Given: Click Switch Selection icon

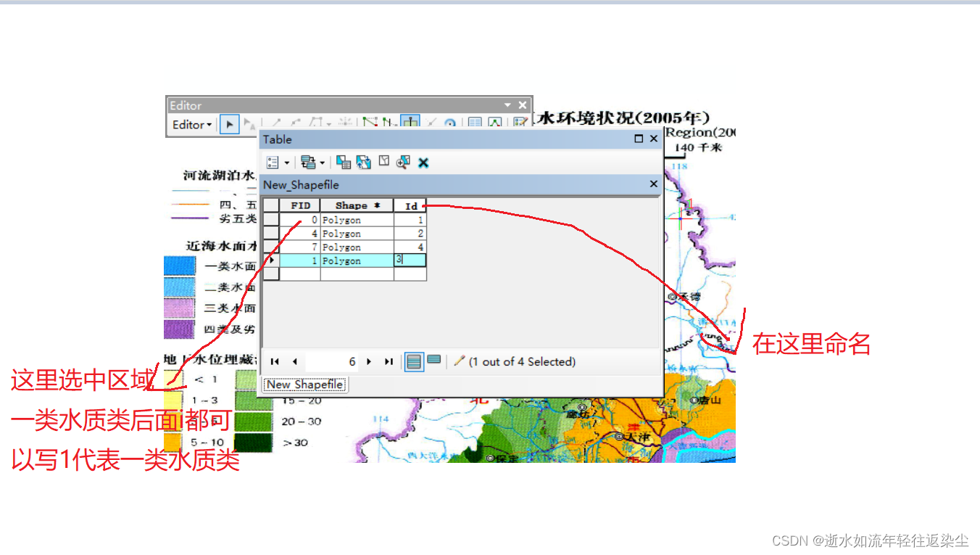Looking at the screenshot, I should pos(364,163).
